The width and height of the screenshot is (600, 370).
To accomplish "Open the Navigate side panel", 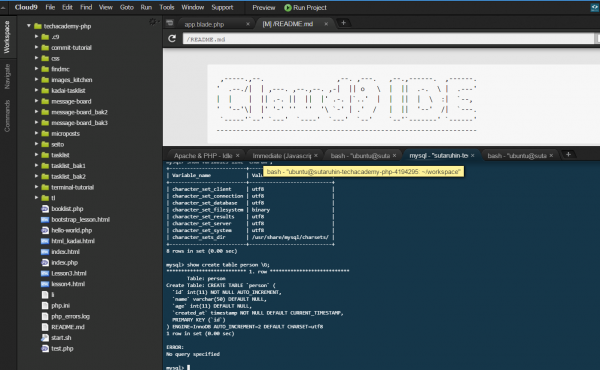I will 7,77.
